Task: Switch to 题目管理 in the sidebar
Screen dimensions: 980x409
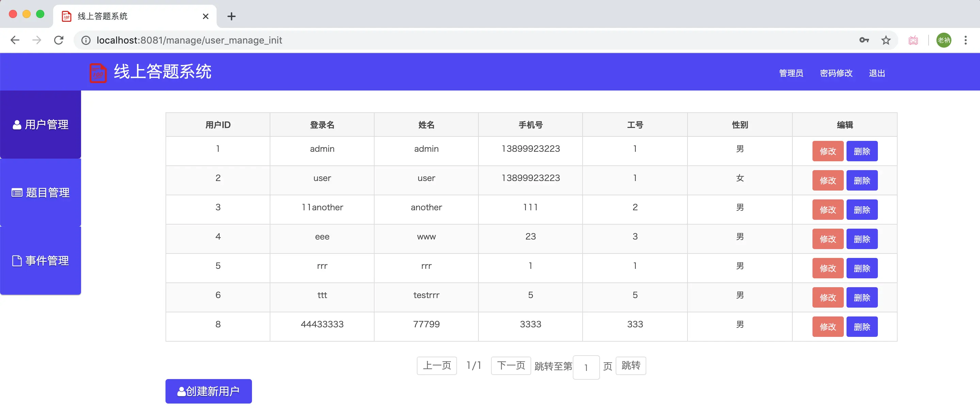Action: click(41, 192)
